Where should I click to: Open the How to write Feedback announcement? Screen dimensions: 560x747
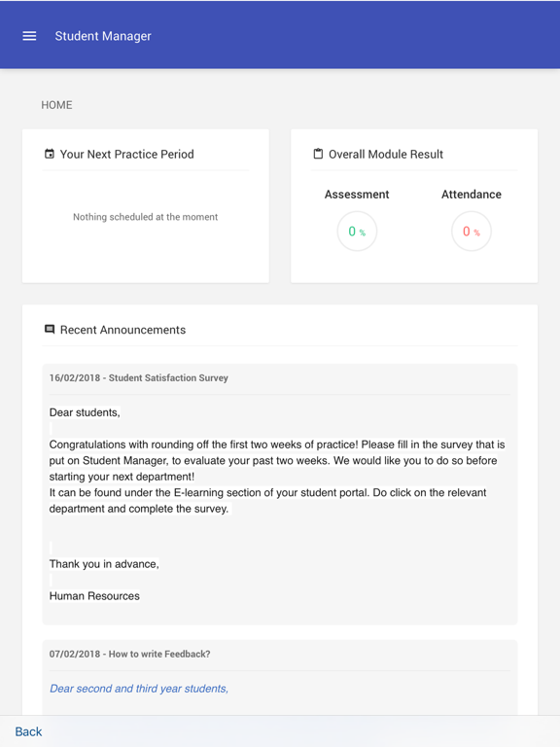129,654
